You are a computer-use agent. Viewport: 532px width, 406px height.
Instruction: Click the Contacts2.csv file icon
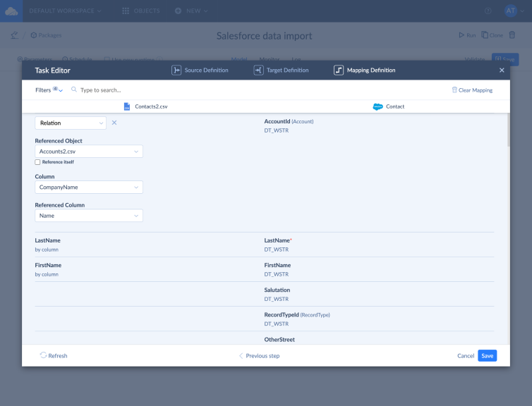click(127, 106)
